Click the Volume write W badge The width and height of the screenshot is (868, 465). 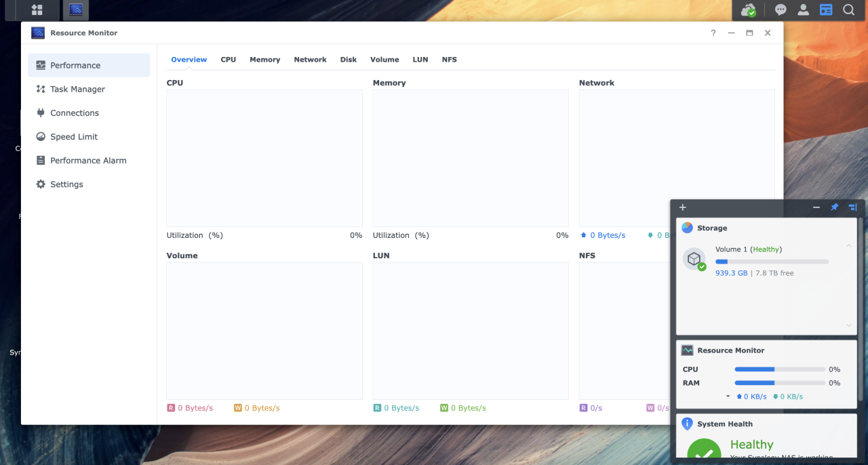point(238,408)
